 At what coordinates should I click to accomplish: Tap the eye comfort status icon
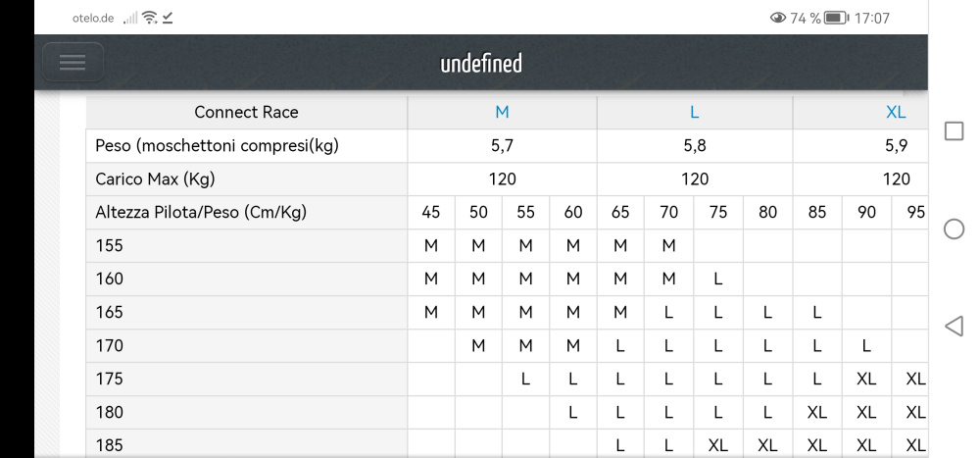[779, 18]
